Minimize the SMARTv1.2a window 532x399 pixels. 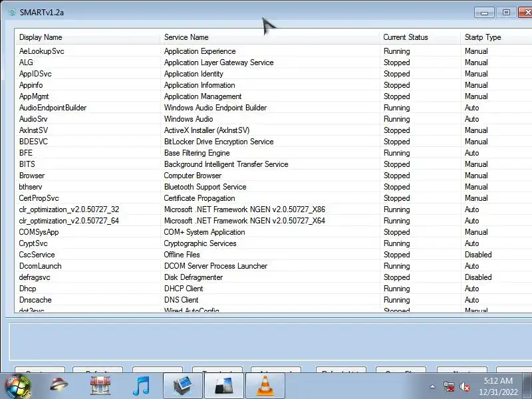(x=484, y=13)
